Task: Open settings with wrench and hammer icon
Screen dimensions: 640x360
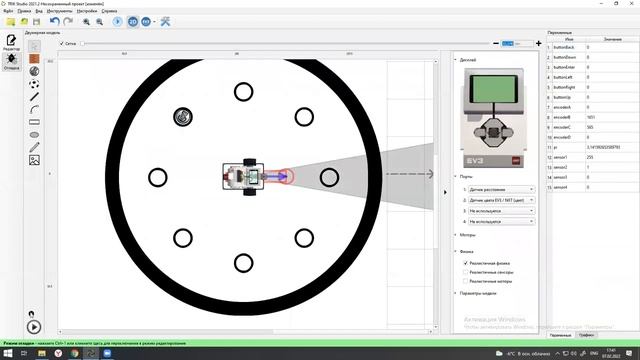Action: (x=165, y=22)
